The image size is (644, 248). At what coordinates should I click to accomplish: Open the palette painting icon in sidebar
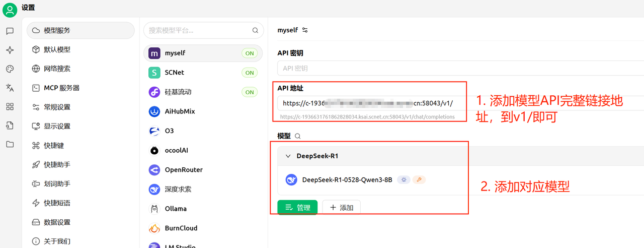[x=10, y=69]
